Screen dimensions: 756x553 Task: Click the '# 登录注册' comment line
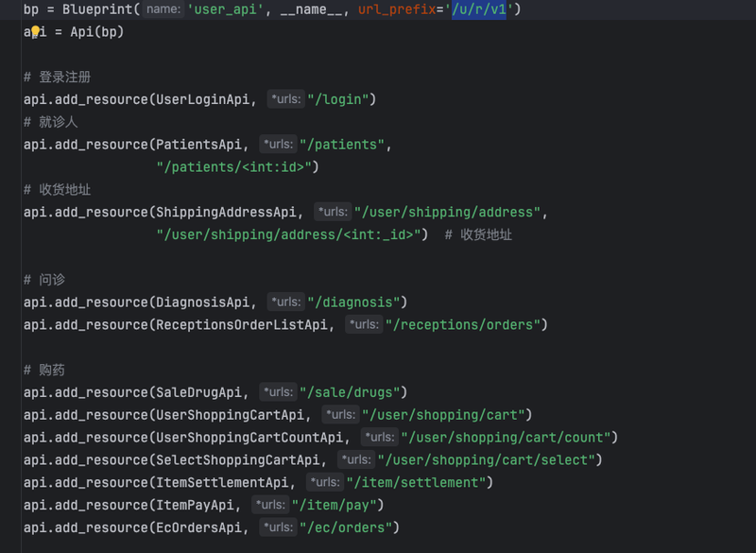pyautogui.click(x=58, y=78)
